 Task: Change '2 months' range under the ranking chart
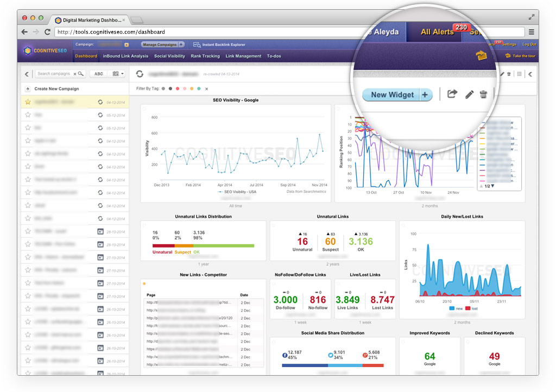[430, 206]
